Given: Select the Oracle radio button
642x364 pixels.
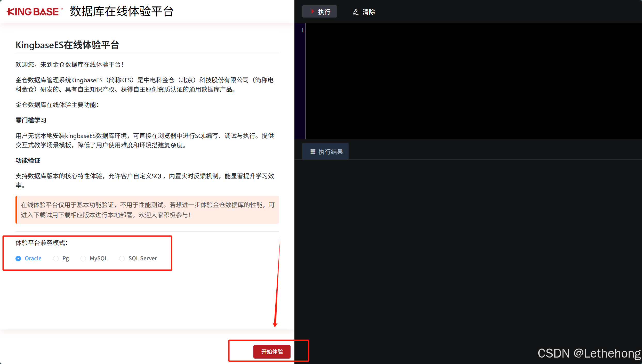Looking at the screenshot, I should point(18,258).
